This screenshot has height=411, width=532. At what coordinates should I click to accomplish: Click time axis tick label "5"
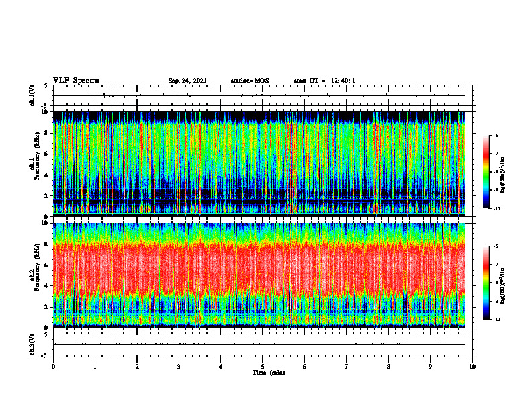(x=263, y=367)
